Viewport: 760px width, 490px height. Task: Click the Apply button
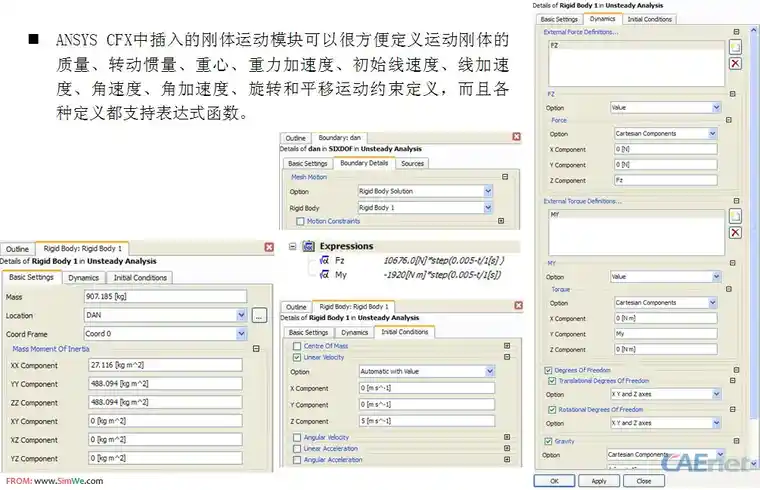[x=599, y=481]
